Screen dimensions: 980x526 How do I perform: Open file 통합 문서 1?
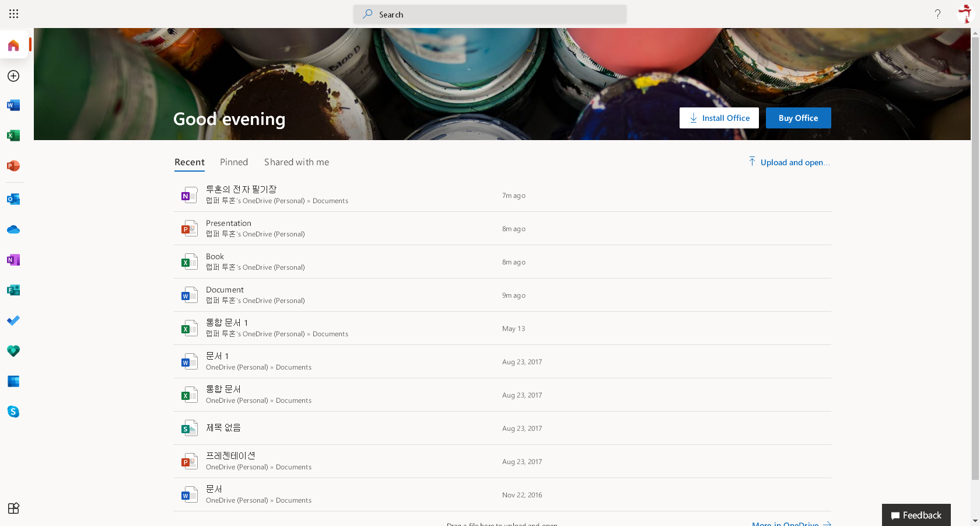227,322
